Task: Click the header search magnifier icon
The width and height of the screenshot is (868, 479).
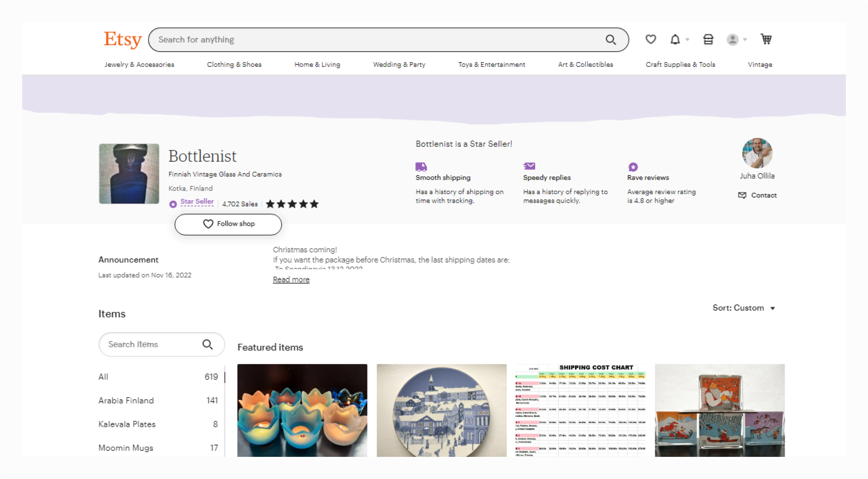Action: [611, 40]
